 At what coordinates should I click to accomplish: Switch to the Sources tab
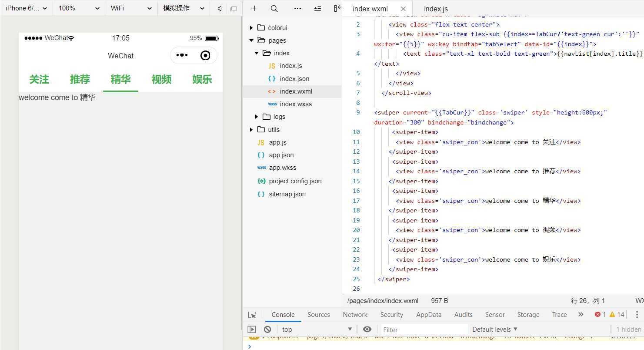[x=319, y=315]
